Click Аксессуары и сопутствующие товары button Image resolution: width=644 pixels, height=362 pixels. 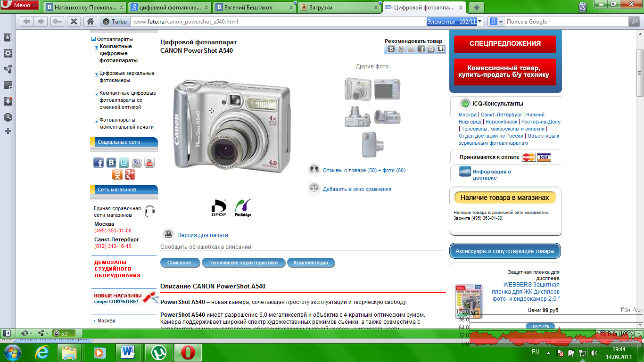pos(505,251)
